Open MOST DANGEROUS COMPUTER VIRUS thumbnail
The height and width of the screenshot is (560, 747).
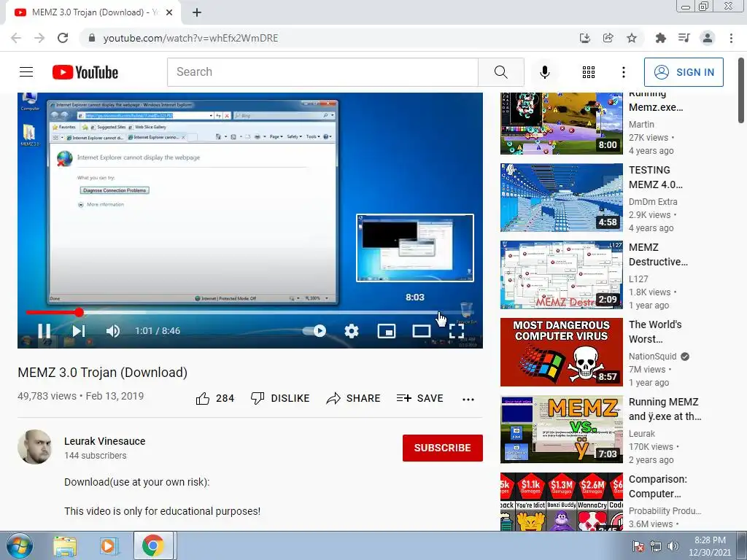point(561,352)
